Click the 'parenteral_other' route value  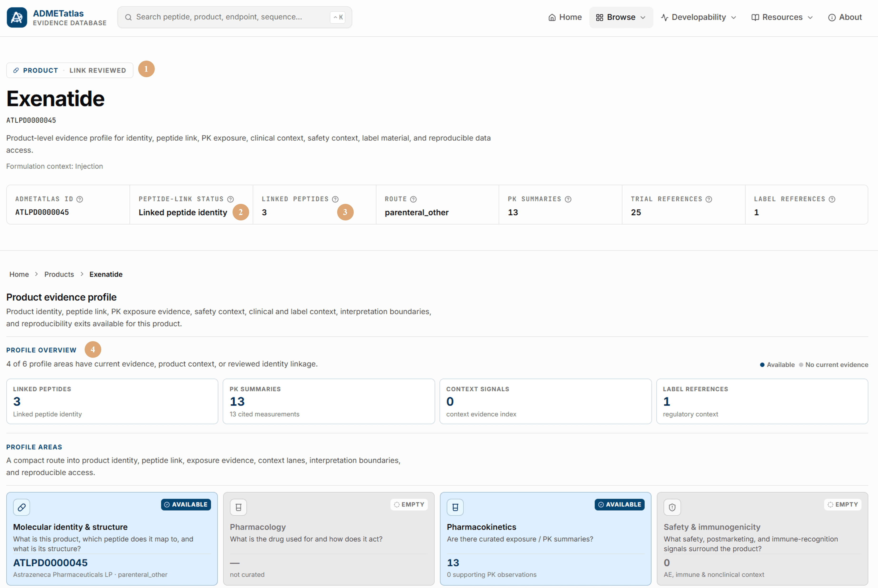pos(417,212)
